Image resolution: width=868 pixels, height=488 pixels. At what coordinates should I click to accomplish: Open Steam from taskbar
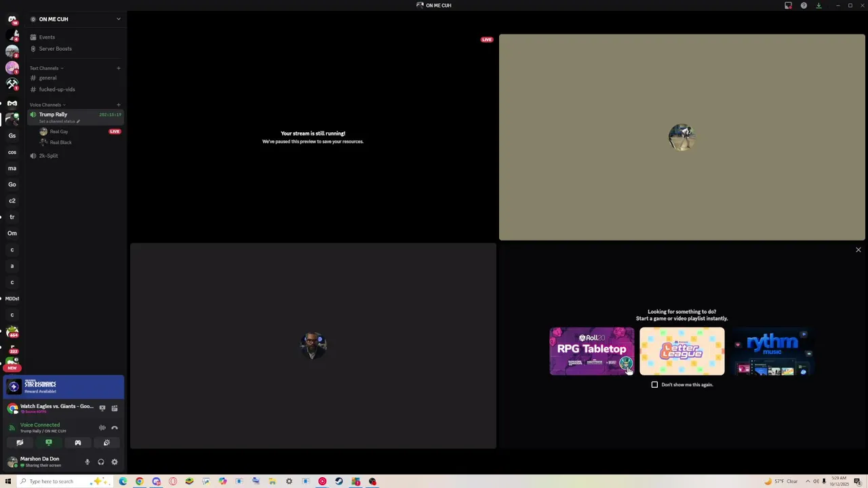click(x=339, y=481)
